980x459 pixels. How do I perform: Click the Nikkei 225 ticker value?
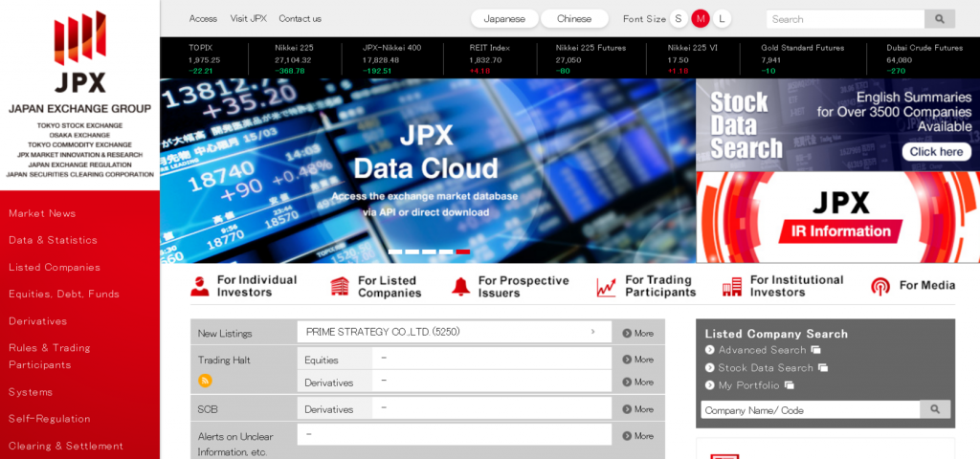(x=293, y=60)
